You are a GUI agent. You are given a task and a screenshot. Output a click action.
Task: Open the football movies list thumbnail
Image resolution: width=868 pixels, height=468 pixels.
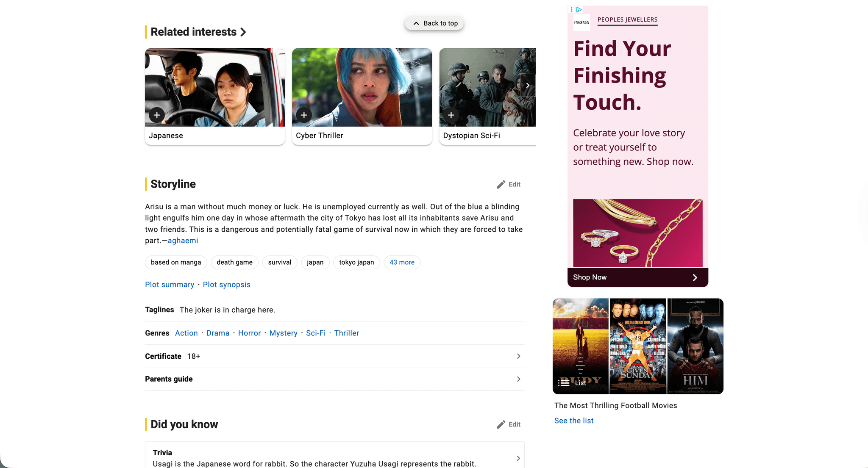coord(637,346)
